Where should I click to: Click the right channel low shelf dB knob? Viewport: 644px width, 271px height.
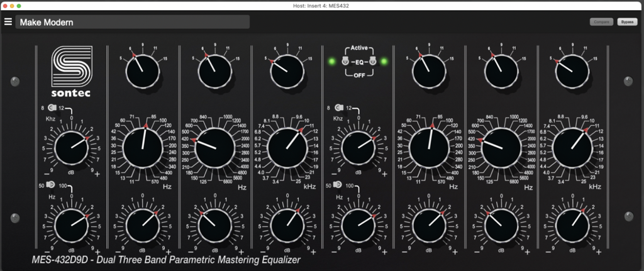[358, 226]
